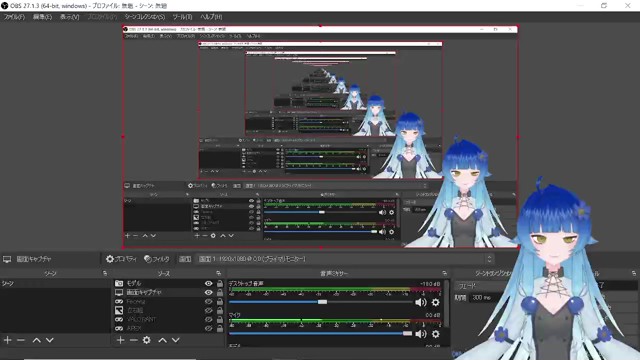Mute the マイク speaker icon
Viewport: 640px width, 360px height.
point(420,334)
